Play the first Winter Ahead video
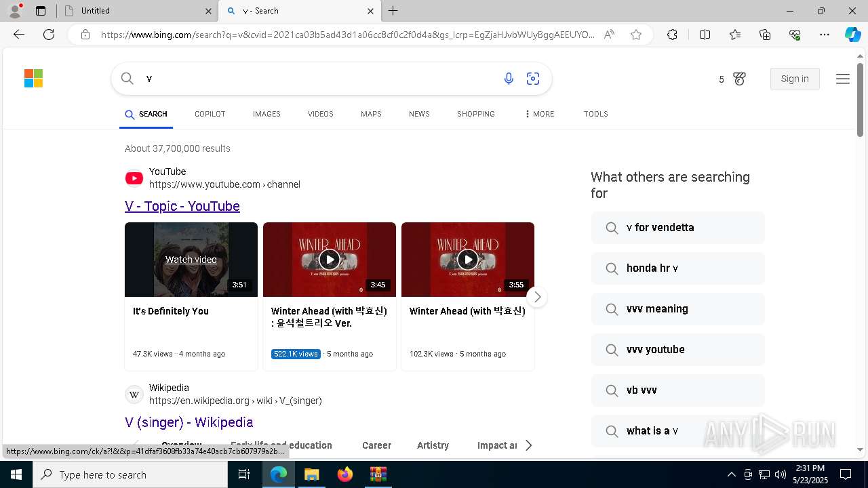 [330, 260]
